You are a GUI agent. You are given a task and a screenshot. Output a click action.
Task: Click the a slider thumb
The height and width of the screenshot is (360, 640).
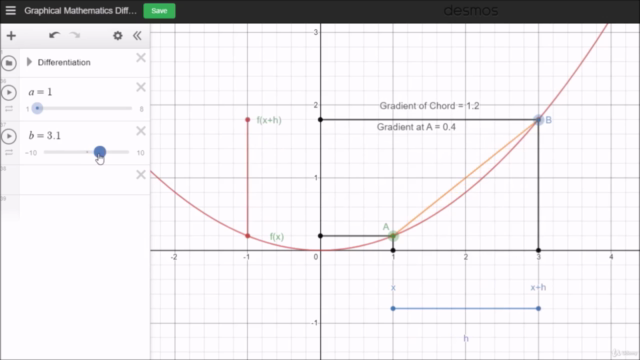[x=37, y=108]
